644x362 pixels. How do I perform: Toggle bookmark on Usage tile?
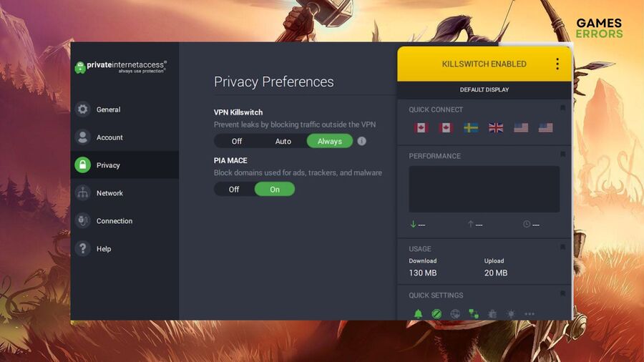pyautogui.click(x=562, y=247)
